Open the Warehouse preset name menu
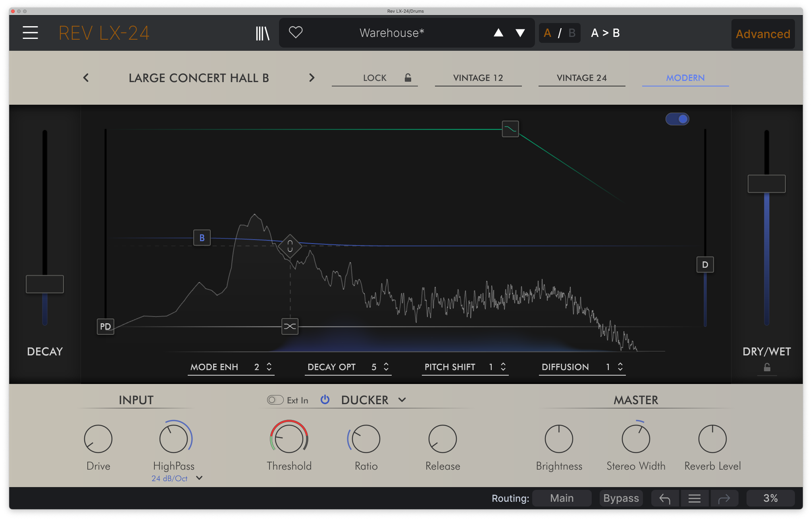Image resolution: width=812 pixels, height=520 pixels. (392, 33)
